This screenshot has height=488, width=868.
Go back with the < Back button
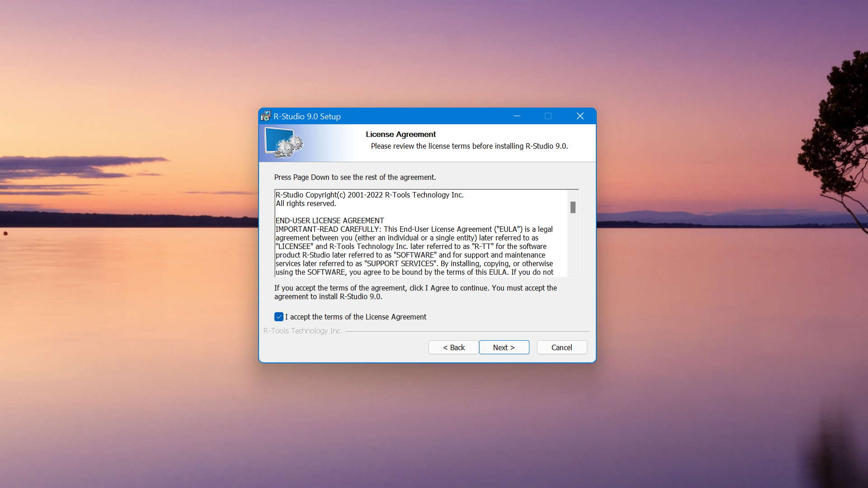click(x=453, y=347)
